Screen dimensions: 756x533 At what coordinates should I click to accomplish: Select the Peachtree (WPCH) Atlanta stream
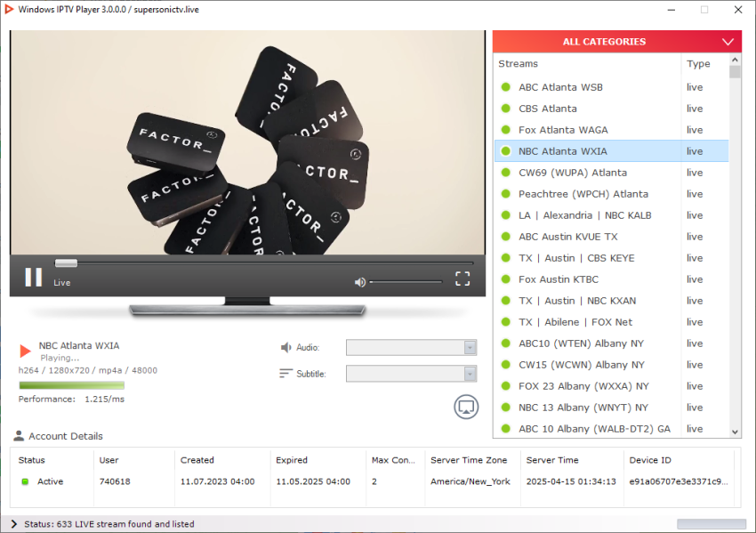611,194
